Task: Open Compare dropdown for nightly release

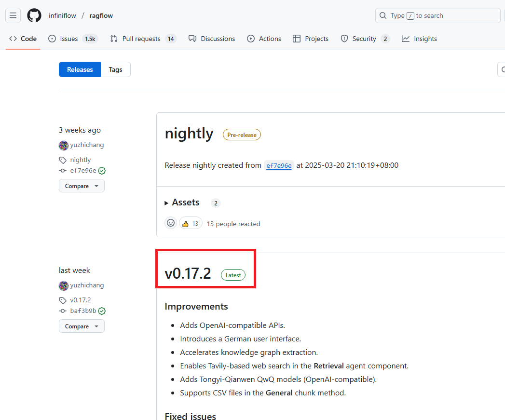Action: click(82, 186)
